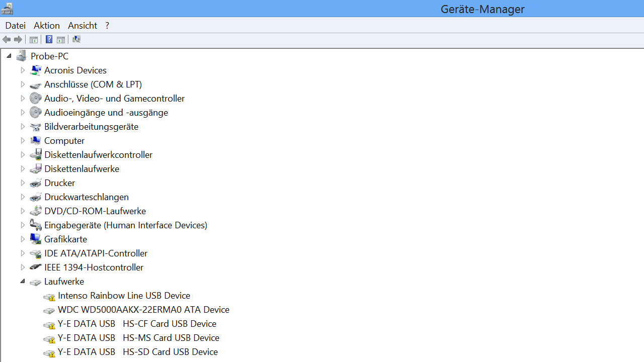The image size is (644, 362).
Task: Click the DVD/CD-ROM-Laufwerke disc icon
Action: (35, 211)
